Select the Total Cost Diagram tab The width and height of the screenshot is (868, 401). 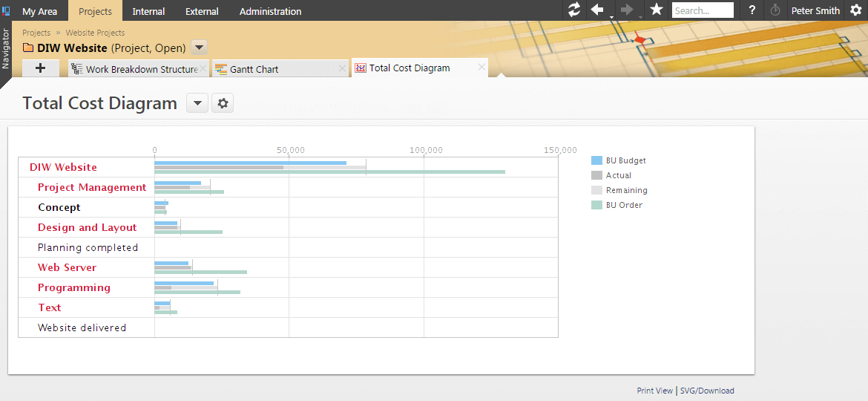coord(420,68)
